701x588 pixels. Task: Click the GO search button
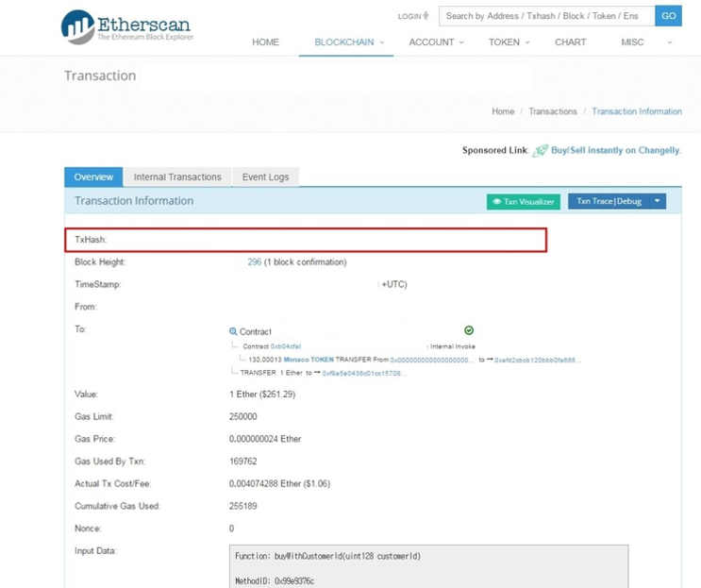coord(668,16)
